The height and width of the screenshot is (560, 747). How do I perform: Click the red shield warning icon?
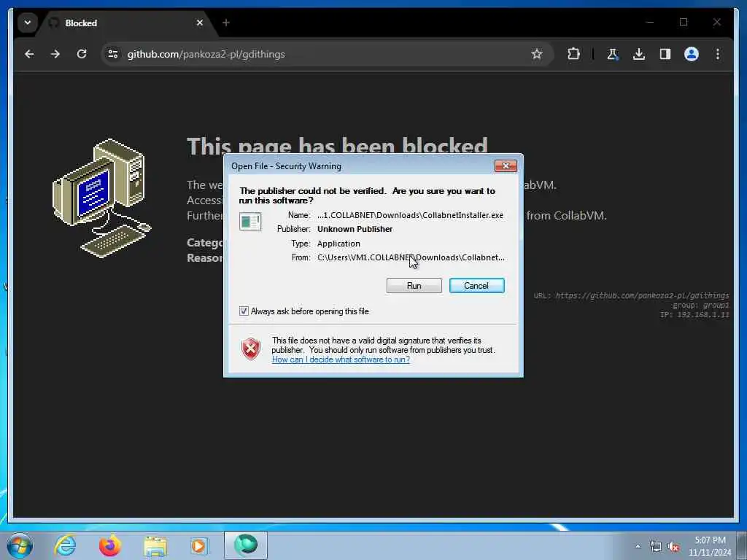[251, 349]
